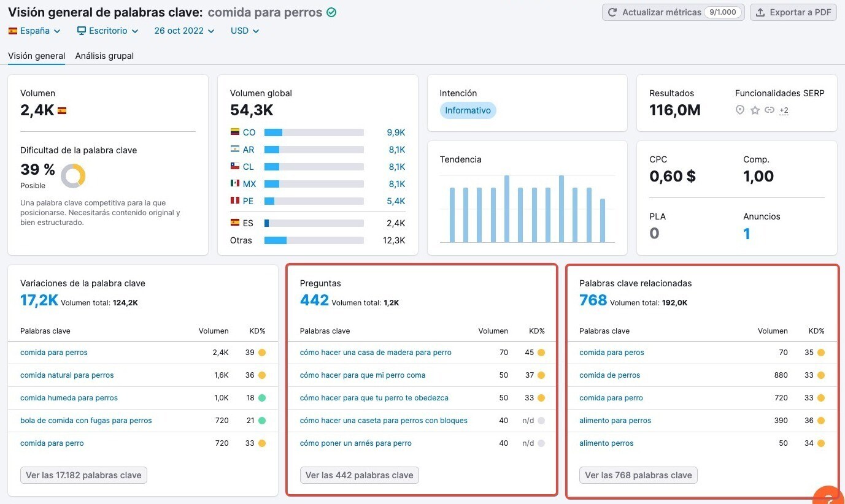
Task: Click the Spain flag next to Volumen
Action: tap(62, 111)
